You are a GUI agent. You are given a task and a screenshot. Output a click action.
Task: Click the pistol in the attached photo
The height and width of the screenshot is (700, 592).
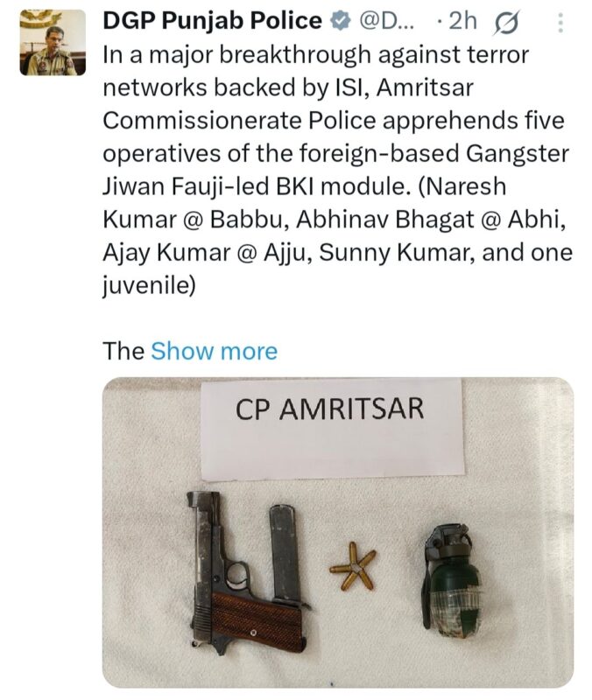pos(242,574)
